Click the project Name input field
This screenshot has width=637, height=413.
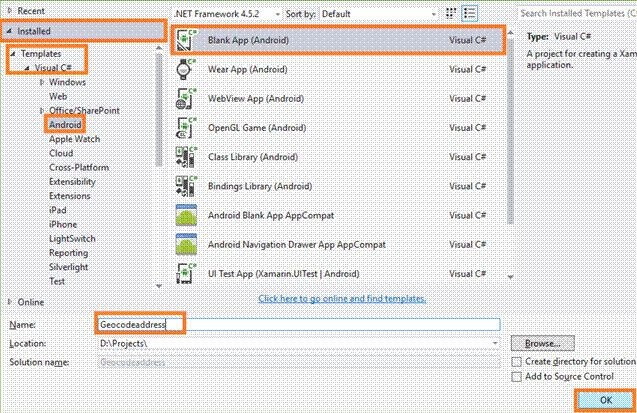[x=299, y=324]
